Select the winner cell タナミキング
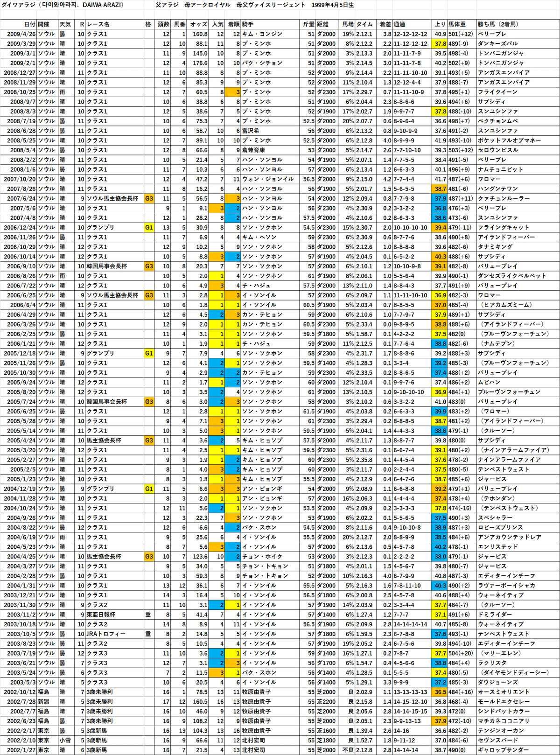 tap(495, 247)
